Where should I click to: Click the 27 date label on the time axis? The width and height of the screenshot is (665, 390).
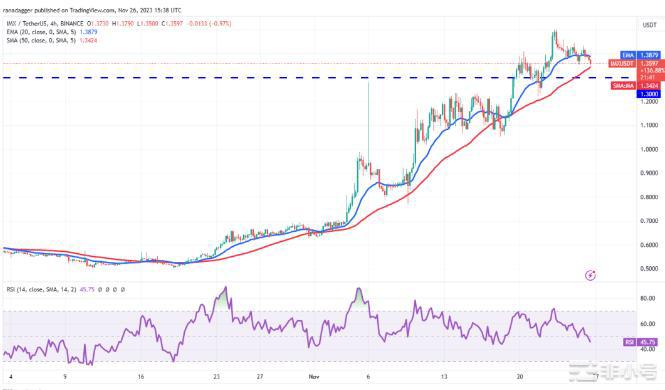click(x=260, y=376)
